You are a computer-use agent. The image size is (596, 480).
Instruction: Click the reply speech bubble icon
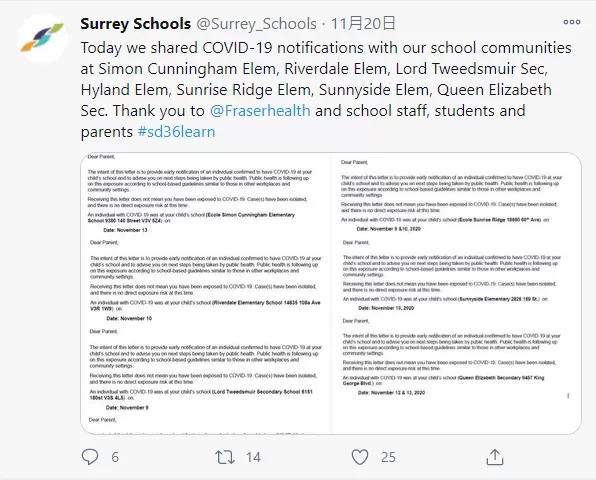coord(90,456)
